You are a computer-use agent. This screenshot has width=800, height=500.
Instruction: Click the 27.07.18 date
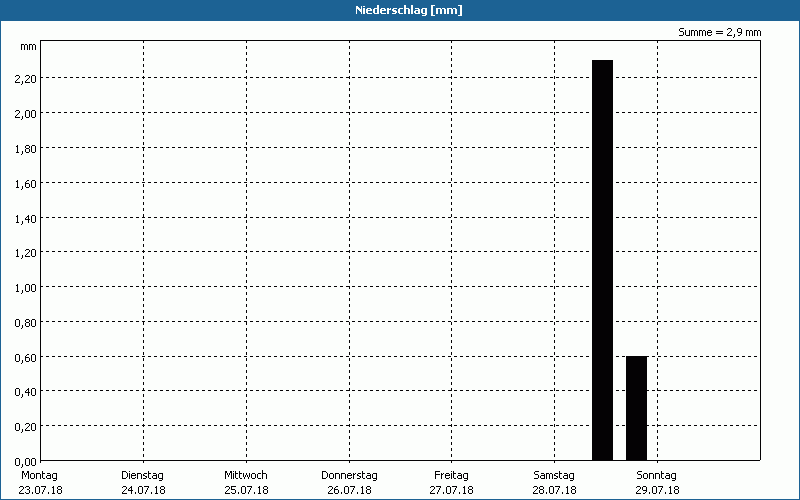pyautogui.click(x=452, y=490)
